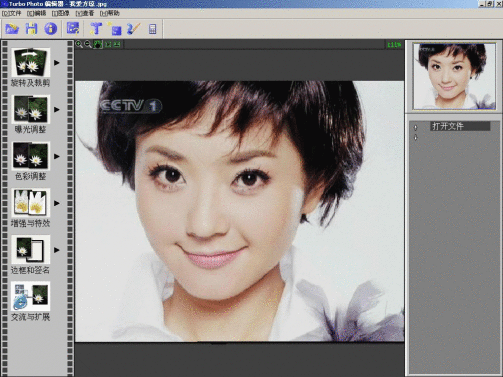Image resolution: width=503 pixels, height=377 pixels.
Task: Open the 文件 menu
Action: 12,13
